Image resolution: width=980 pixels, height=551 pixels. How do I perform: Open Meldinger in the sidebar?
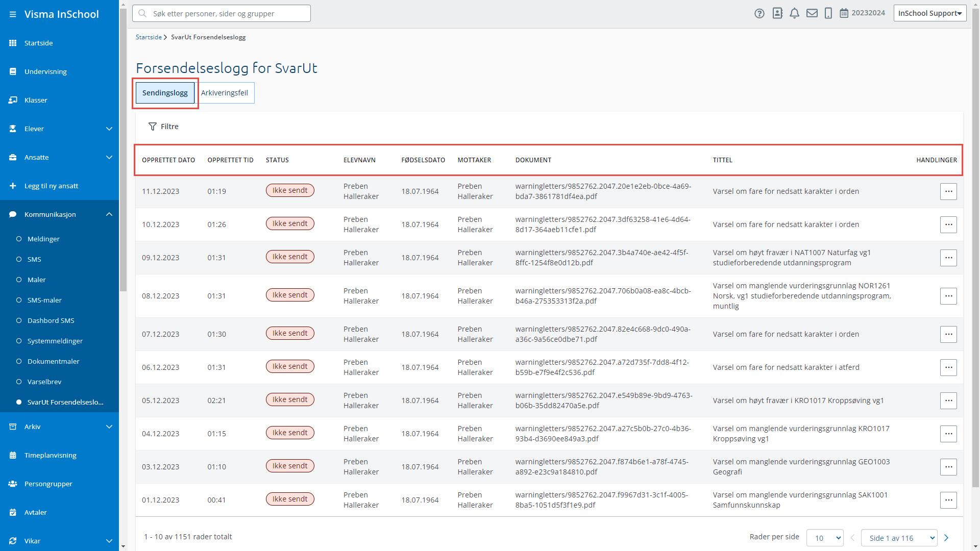coord(43,239)
